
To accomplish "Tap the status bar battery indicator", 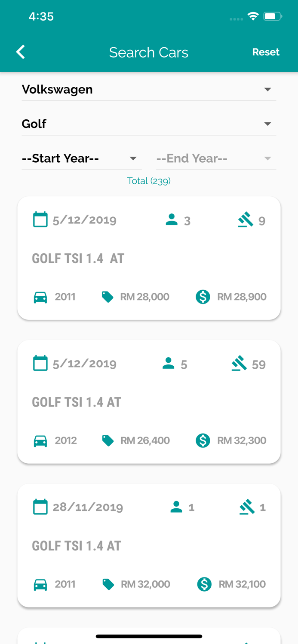I will point(272,16).
